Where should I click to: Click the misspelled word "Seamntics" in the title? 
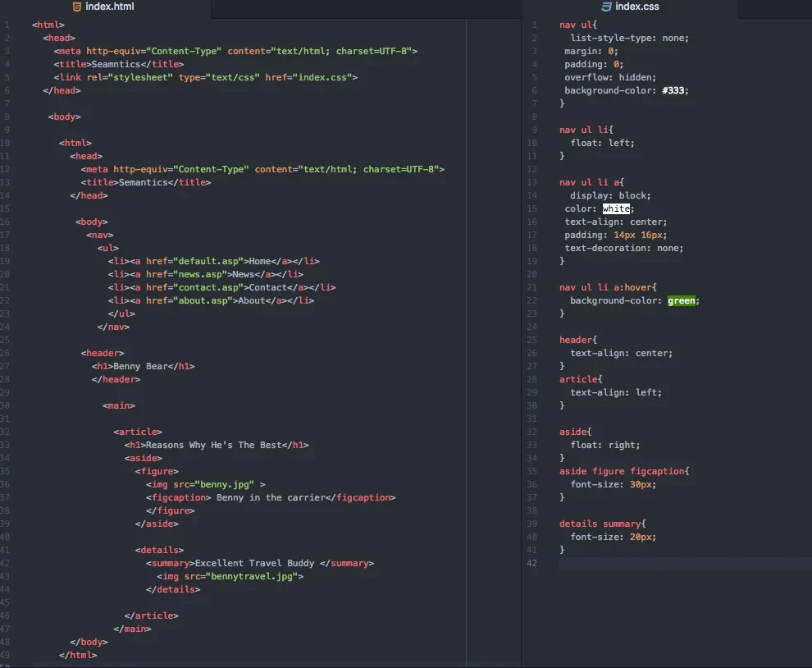pos(116,64)
